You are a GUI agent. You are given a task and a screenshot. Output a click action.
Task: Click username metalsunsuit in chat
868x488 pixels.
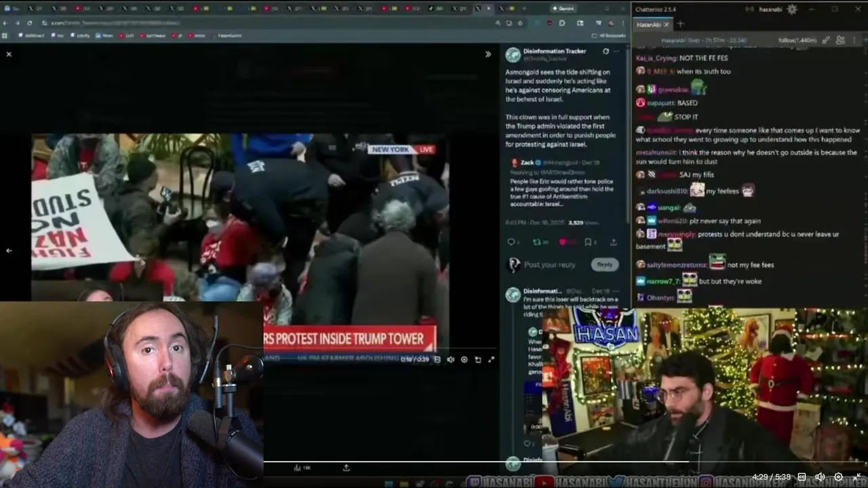656,152
